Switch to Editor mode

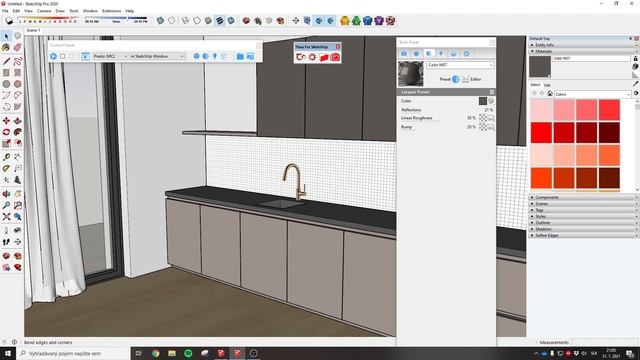point(466,79)
